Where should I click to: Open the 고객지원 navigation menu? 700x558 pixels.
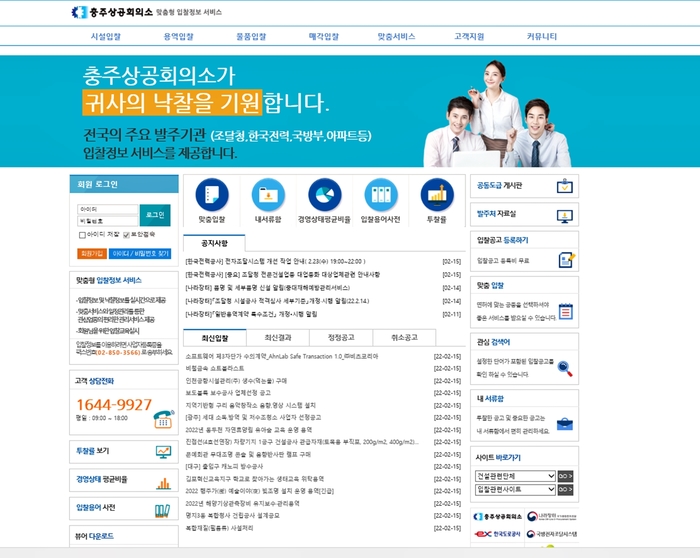point(469,36)
